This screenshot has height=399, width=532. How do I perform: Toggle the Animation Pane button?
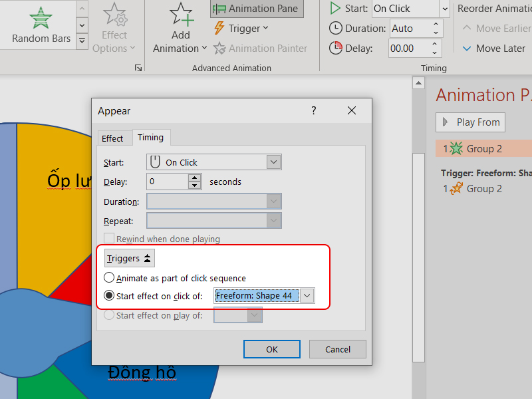coord(256,9)
